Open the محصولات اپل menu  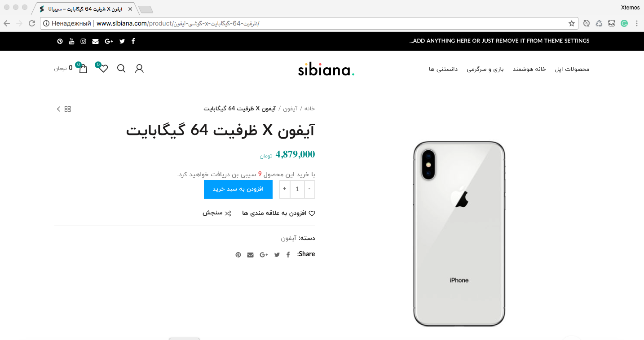[572, 69]
